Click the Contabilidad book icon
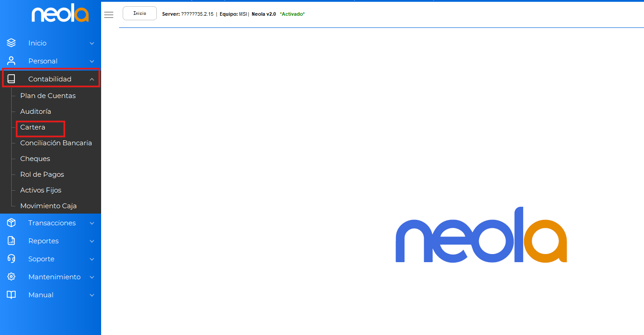 11,79
